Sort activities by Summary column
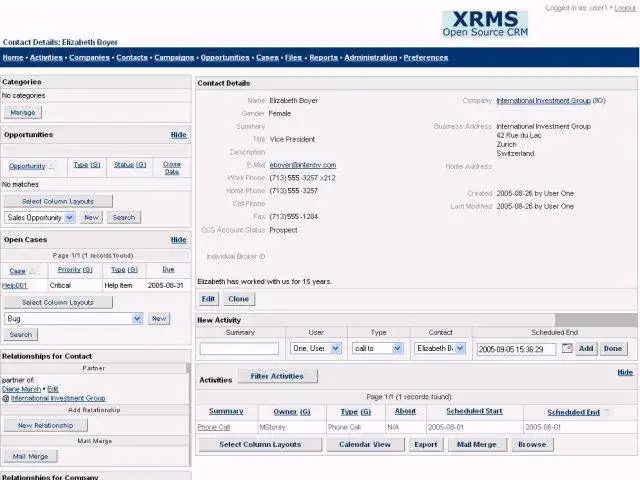This screenshot has height=480, width=640. [x=226, y=411]
